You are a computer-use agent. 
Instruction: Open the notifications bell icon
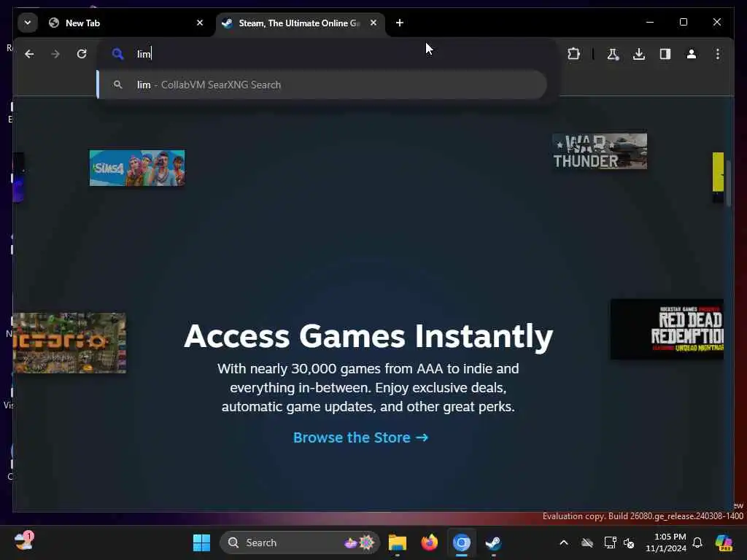pyautogui.click(x=697, y=542)
